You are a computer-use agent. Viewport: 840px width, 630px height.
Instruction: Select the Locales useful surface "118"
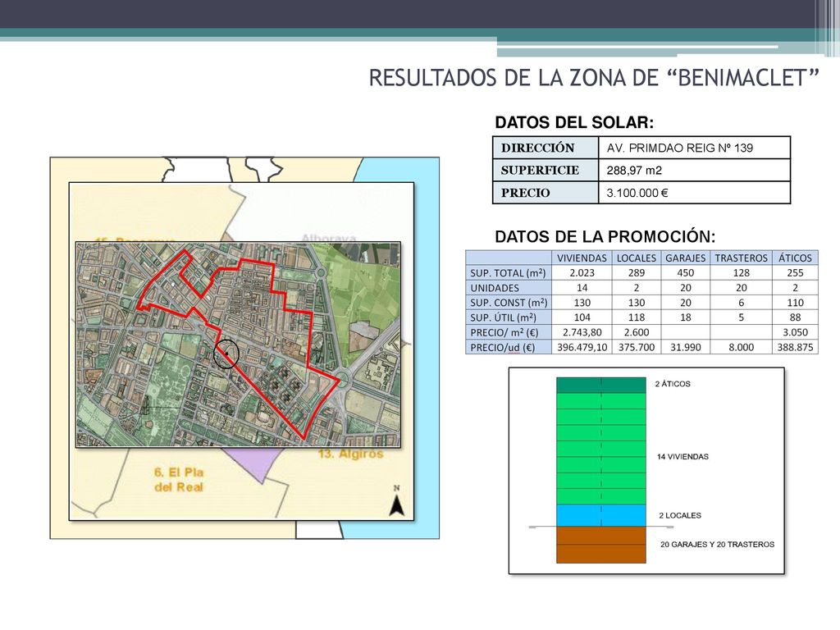[x=637, y=317]
